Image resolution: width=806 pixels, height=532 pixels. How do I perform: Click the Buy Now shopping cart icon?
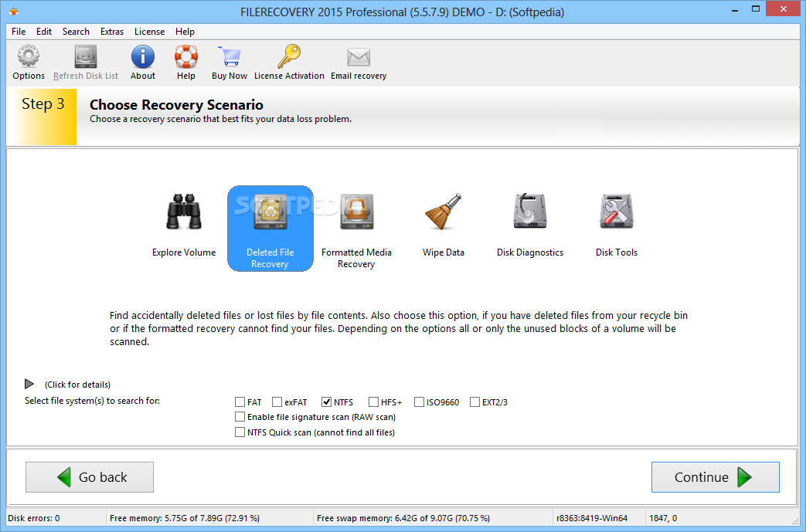click(x=230, y=56)
